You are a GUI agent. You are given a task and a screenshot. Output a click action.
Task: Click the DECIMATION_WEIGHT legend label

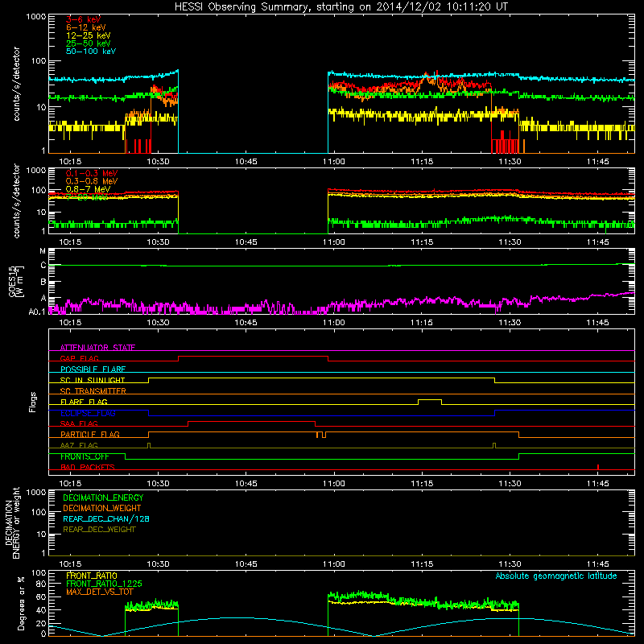pyautogui.click(x=102, y=508)
